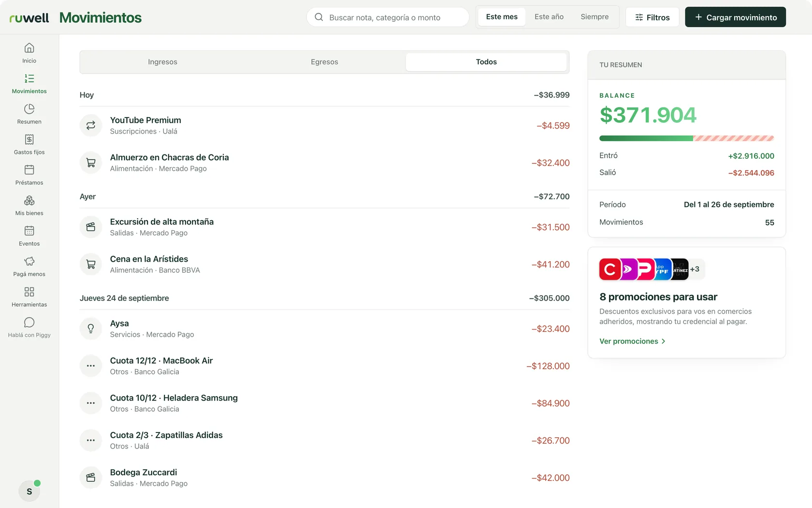The height and width of the screenshot is (508, 812).
Task: Click the +3 more promotions badge
Action: 695,269
